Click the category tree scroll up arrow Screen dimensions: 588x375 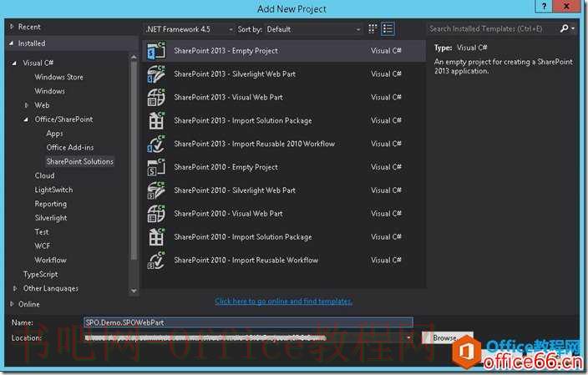(x=134, y=57)
